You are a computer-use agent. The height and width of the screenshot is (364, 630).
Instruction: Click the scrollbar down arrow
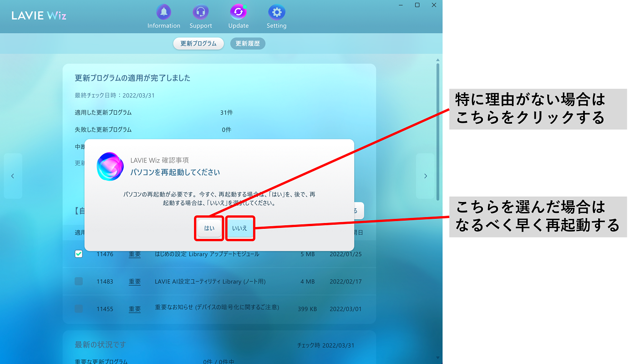pos(438,358)
